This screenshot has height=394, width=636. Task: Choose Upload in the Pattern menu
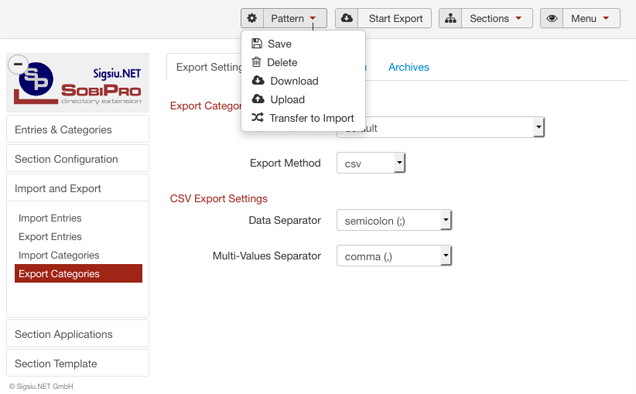click(303, 99)
